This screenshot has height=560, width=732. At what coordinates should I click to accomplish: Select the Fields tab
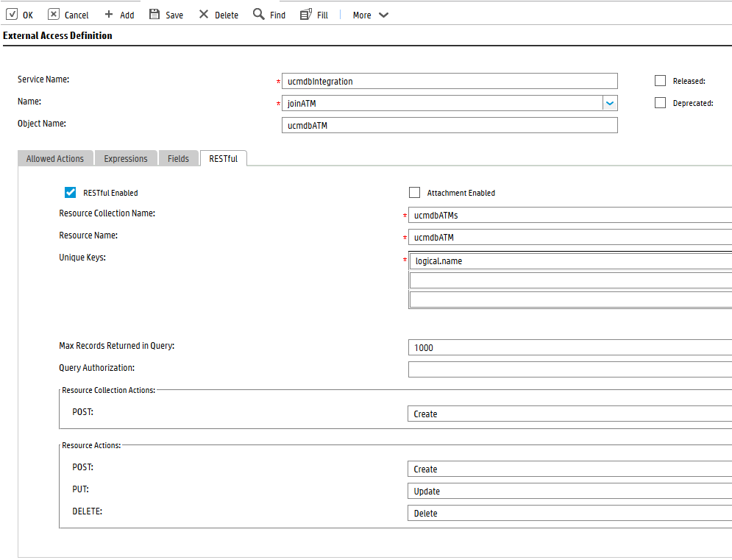[178, 157]
